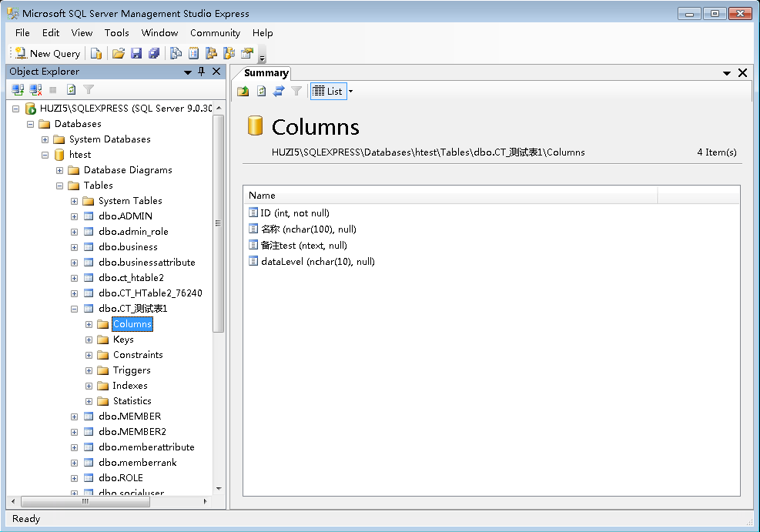This screenshot has width=760, height=532.
Task: Open the Tools menu
Action: pos(117,33)
